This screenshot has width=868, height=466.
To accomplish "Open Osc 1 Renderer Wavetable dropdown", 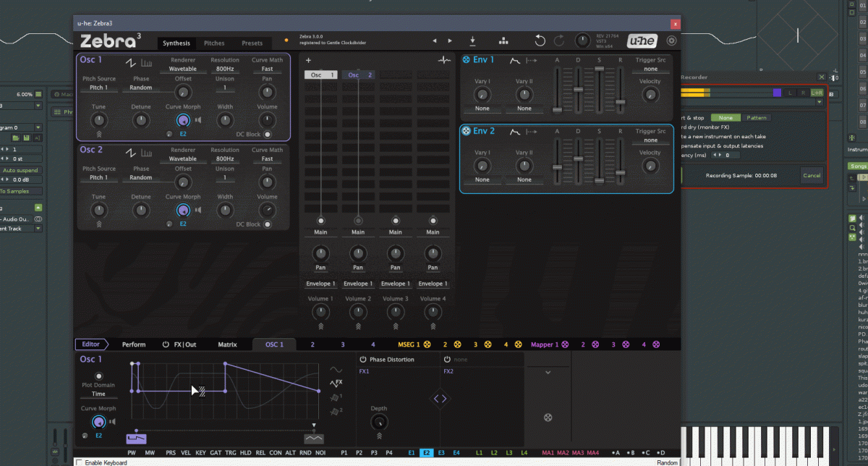I will click(x=183, y=69).
